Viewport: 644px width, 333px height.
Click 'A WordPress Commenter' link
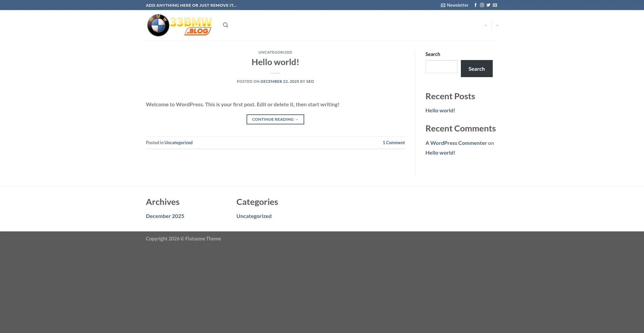click(456, 143)
